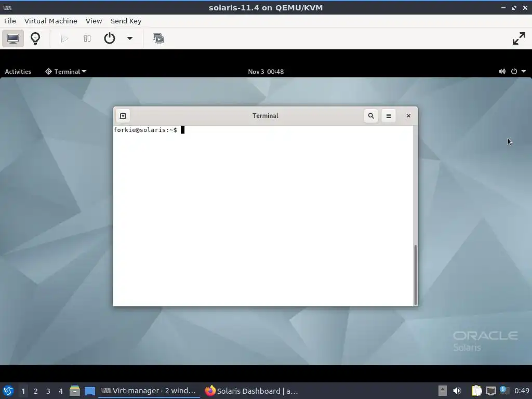
Task: Open a new terminal tab
Action: tap(123, 116)
